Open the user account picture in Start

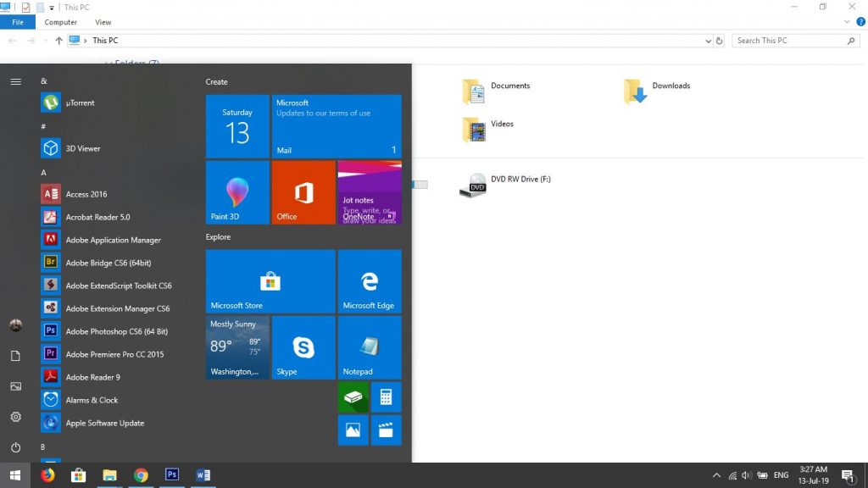(15, 325)
